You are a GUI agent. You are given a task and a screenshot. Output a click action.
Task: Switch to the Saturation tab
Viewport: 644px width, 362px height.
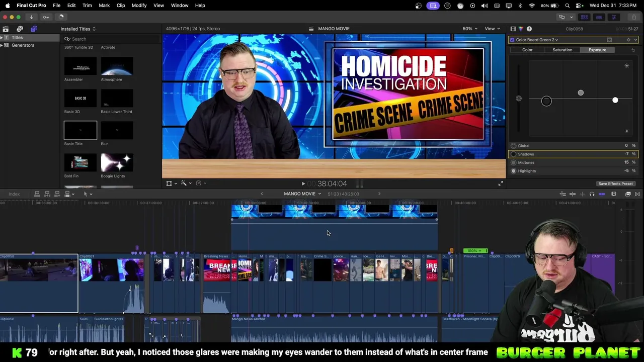562,50
